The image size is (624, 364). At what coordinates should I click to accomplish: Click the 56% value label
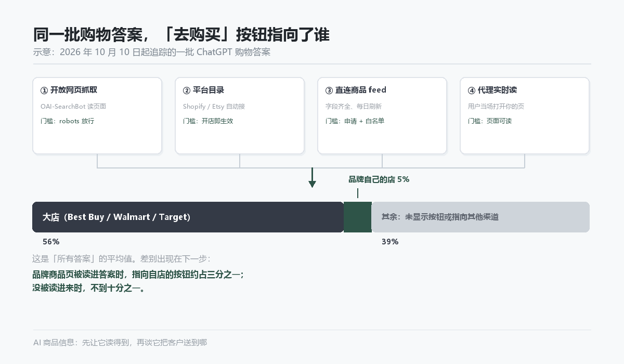[51, 242]
